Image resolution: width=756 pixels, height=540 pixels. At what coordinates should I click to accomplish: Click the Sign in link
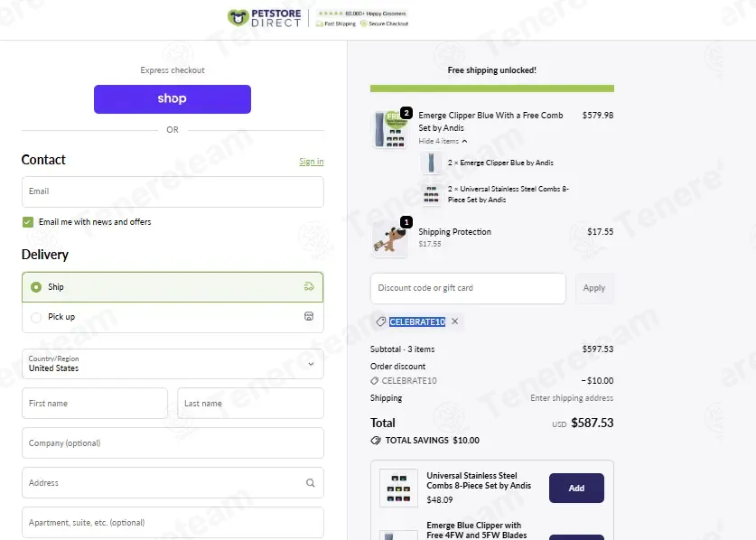(x=311, y=162)
